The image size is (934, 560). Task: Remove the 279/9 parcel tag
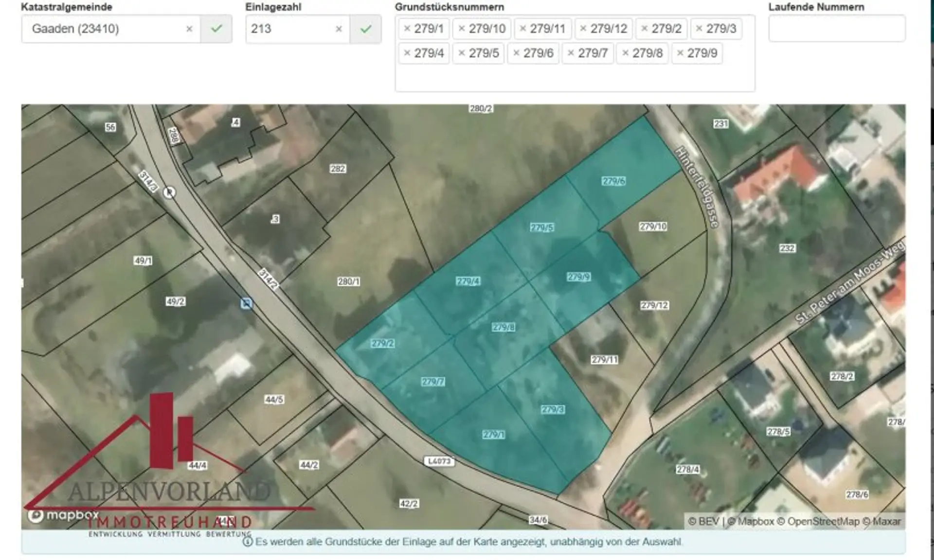coord(680,53)
